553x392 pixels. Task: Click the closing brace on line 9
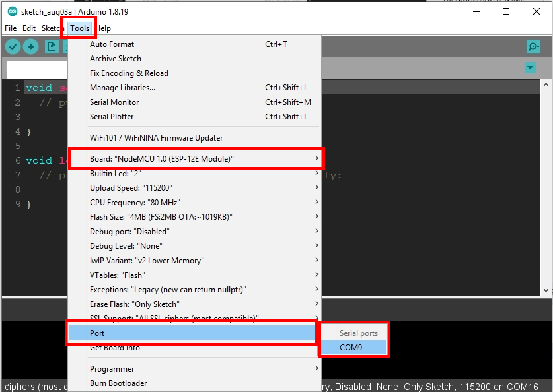[x=29, y=205]
